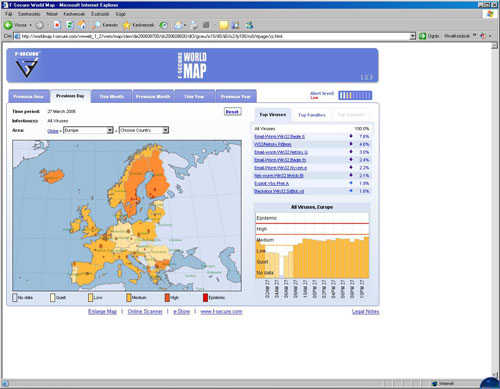Open the Choose Country dropdown

pyautogui.click(x=165, y=130)
